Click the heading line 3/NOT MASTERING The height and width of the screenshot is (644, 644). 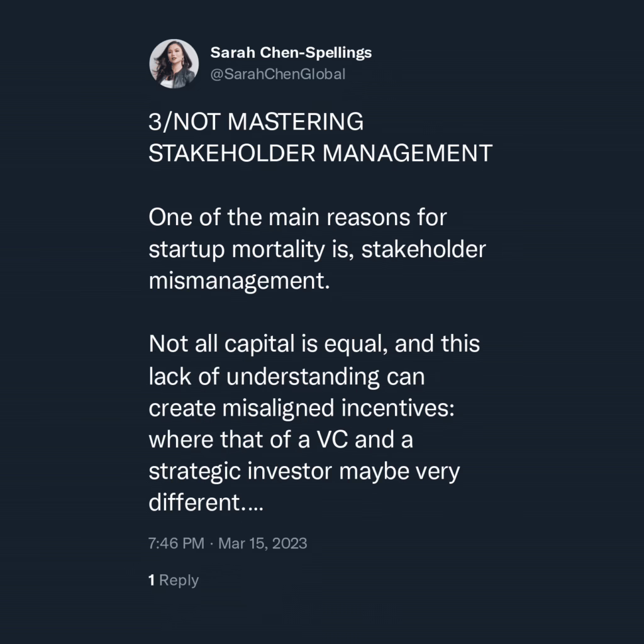[256, 122]
